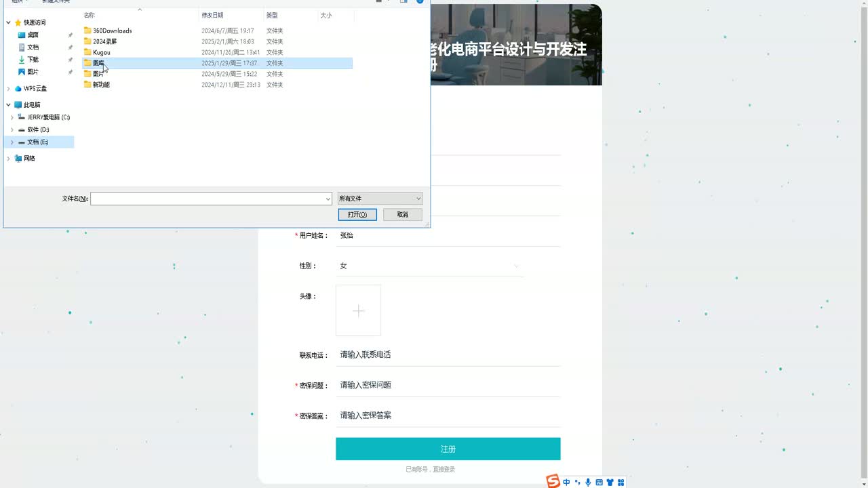Click the 图片 pictures icon in sidebar

[x=22, y=72]
